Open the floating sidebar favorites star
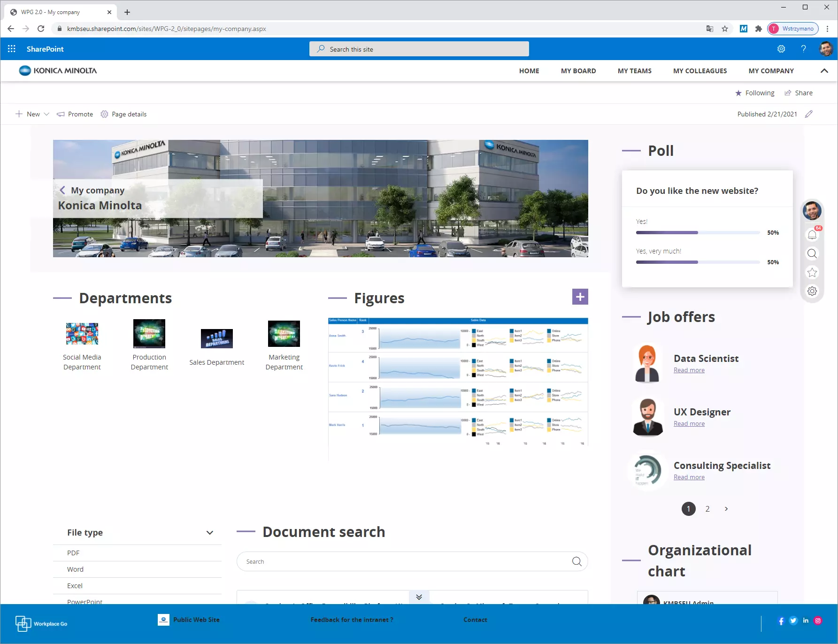Screen dimensions: 838x644 click(812, 273)
